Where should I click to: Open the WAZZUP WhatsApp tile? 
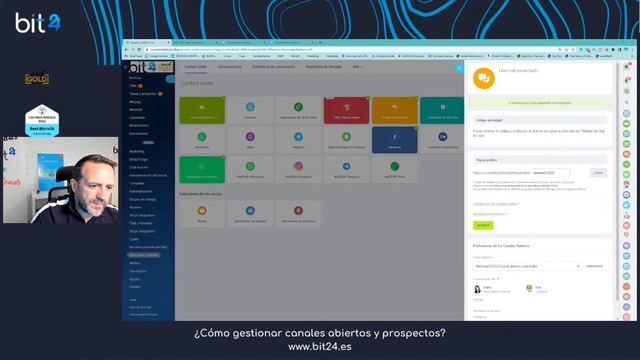point(250,170)
